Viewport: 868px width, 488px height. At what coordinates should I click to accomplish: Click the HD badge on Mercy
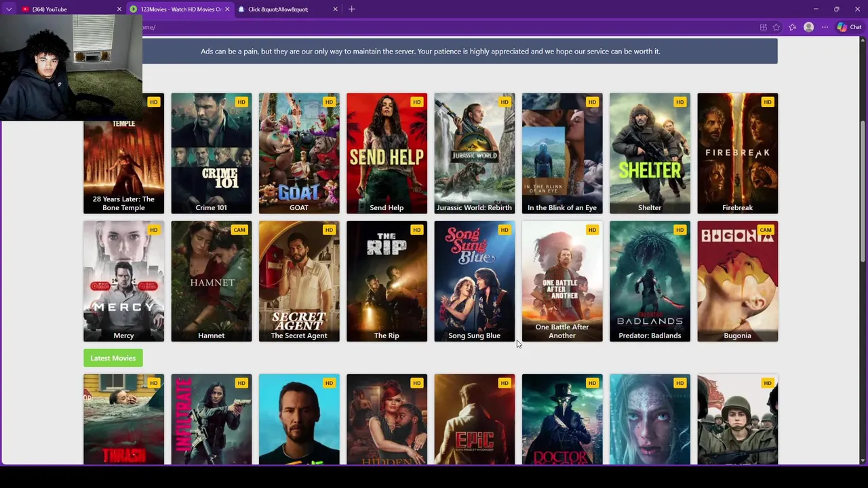tap(154, 230)
